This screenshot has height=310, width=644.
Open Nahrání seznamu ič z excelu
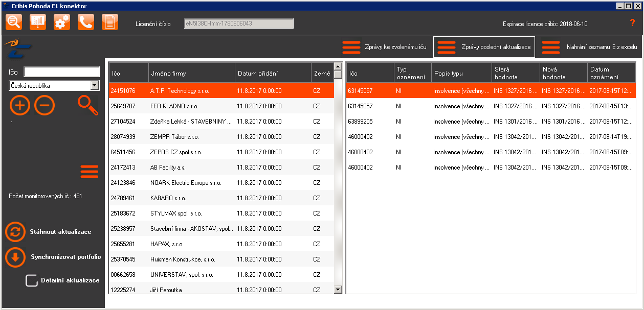tap(590, 46)
